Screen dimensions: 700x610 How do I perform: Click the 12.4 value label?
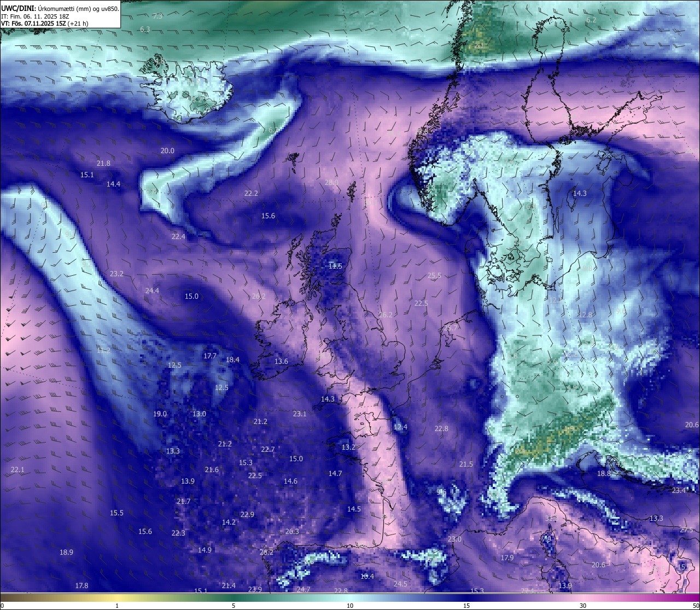(400, 427)
